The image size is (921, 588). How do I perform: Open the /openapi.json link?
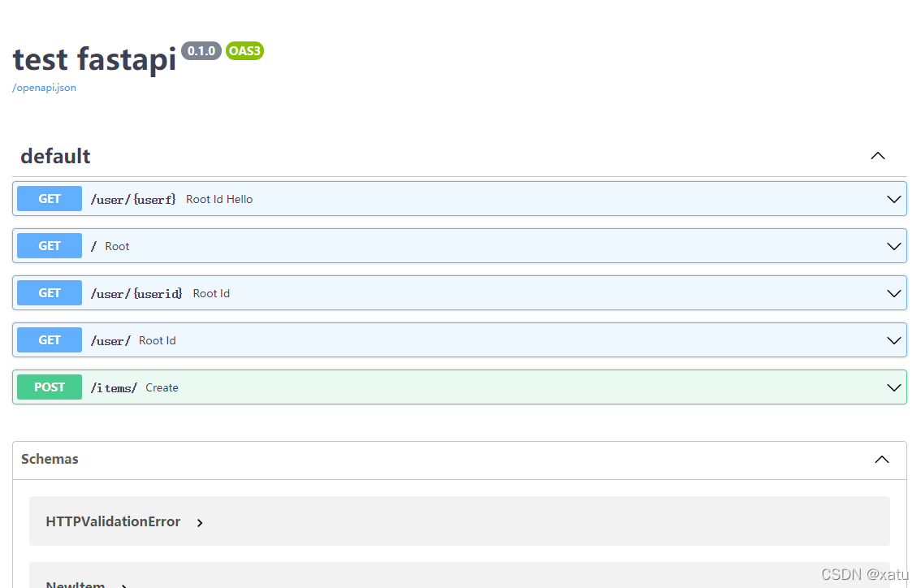44,88
